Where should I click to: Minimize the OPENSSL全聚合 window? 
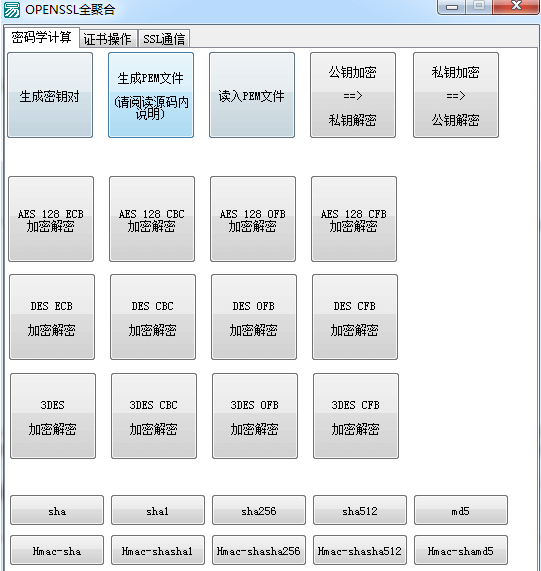(x=451, y=7)
